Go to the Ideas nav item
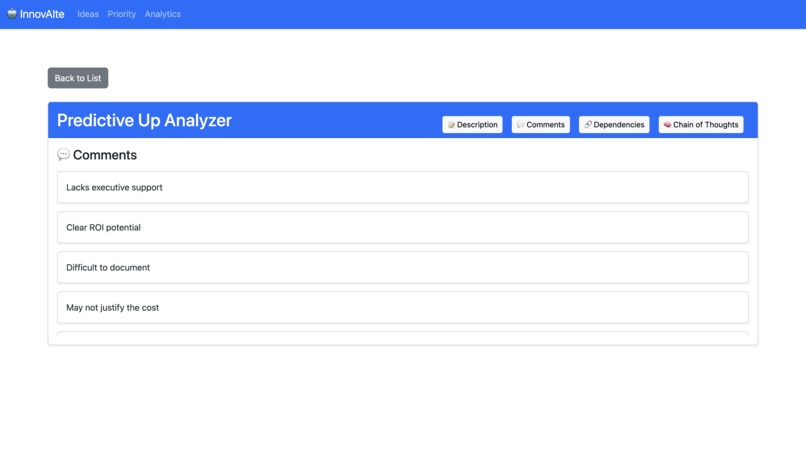Viewport: 806px width, 455px height. [x=88, y=14]
